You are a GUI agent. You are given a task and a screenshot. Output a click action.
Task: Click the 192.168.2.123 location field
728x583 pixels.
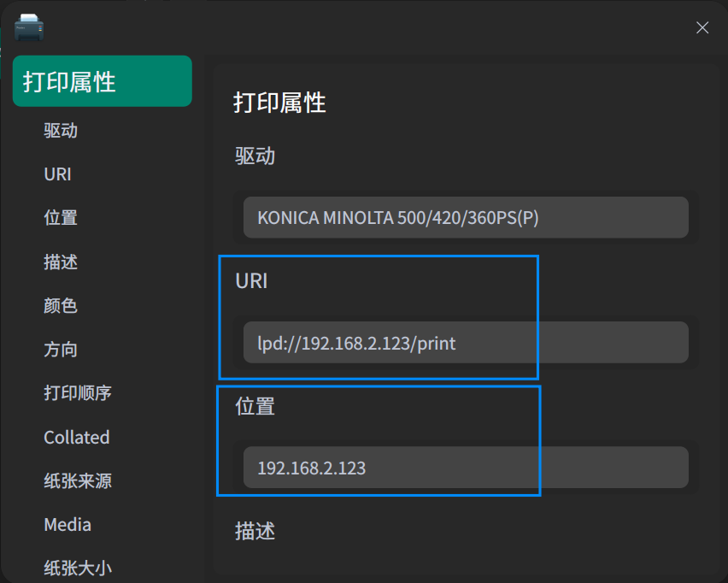tap(466, 468)
